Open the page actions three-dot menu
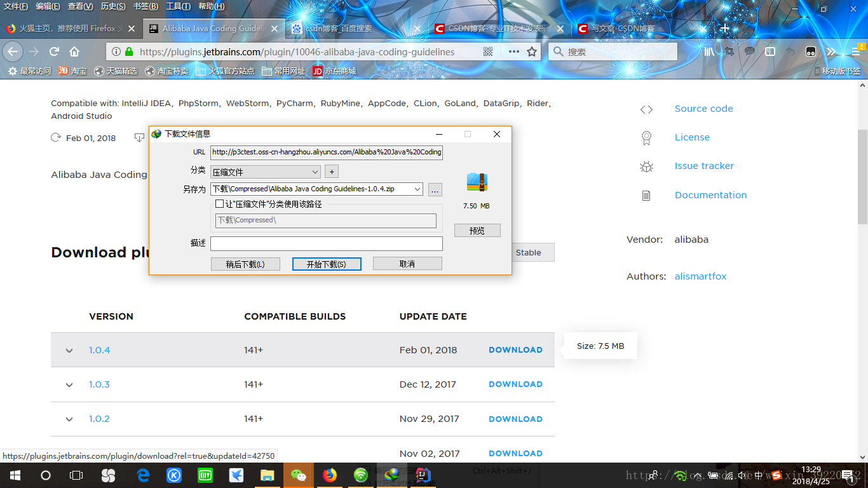868x488 pixels. click(514, 51)
